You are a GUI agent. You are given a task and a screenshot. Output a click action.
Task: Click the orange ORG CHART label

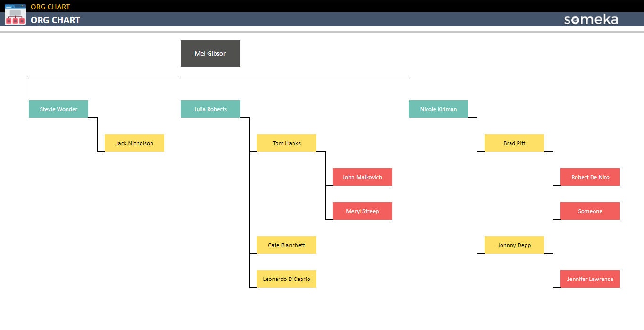click(50, 7)
